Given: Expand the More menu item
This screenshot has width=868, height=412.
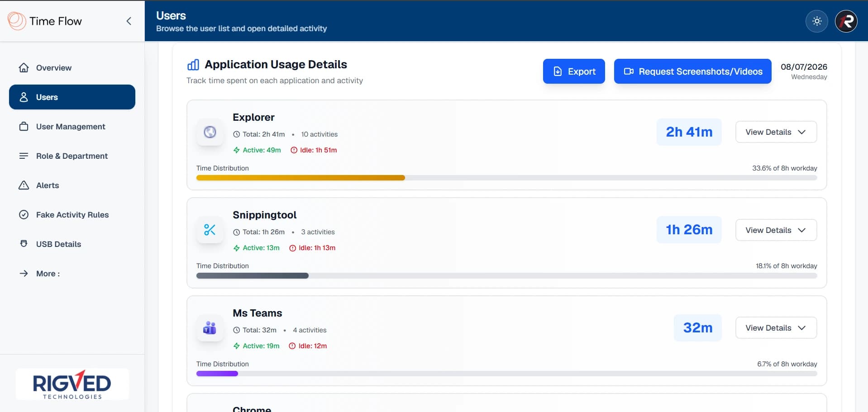Looking at the screenshot, I should pos(72,274).
